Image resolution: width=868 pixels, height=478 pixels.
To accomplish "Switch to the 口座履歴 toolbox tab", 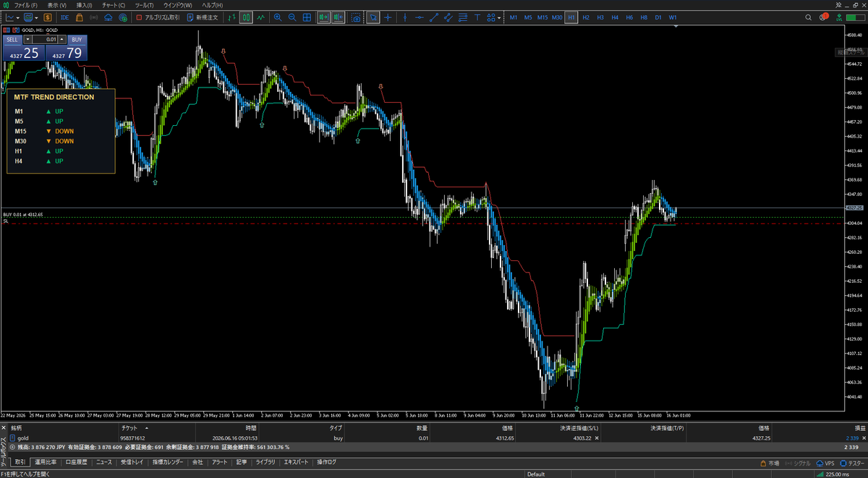I will (76, 461).
